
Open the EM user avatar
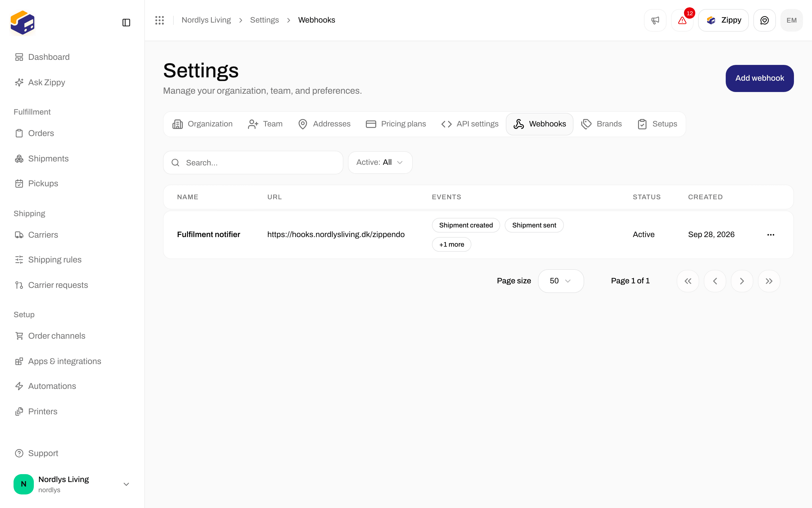click(791, 20)
